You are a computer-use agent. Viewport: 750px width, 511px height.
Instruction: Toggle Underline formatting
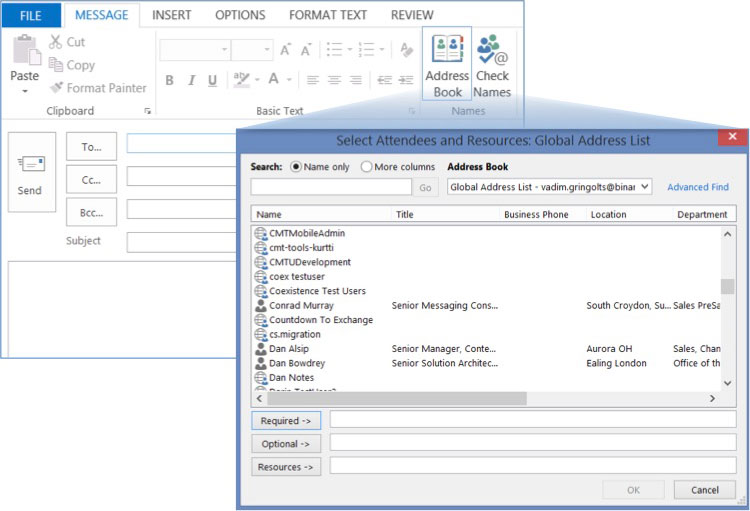[x=212, y=80]
